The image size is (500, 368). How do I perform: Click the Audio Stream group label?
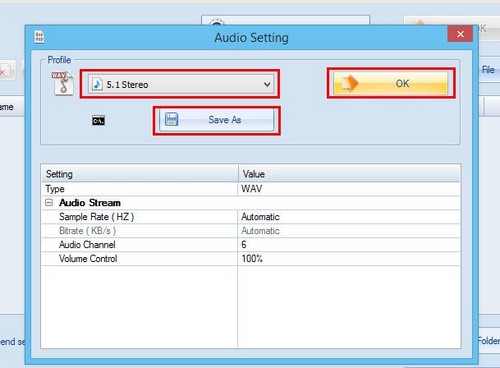tap(90, 203)
